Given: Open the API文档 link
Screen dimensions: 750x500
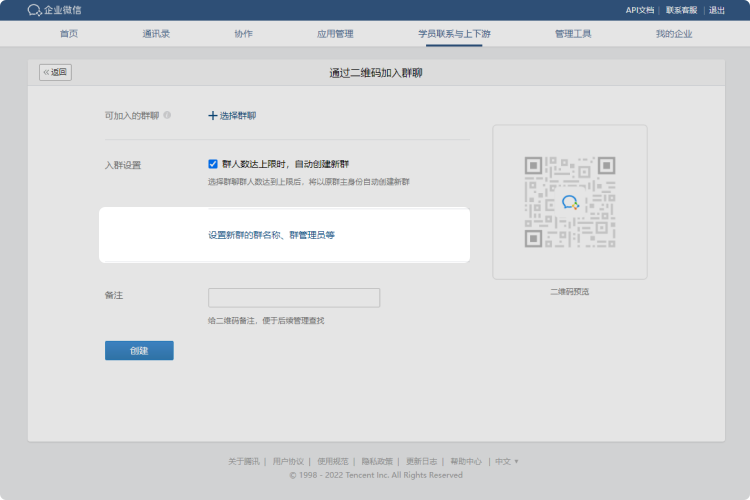Looking at the screenshot, I should coord(640,10).
